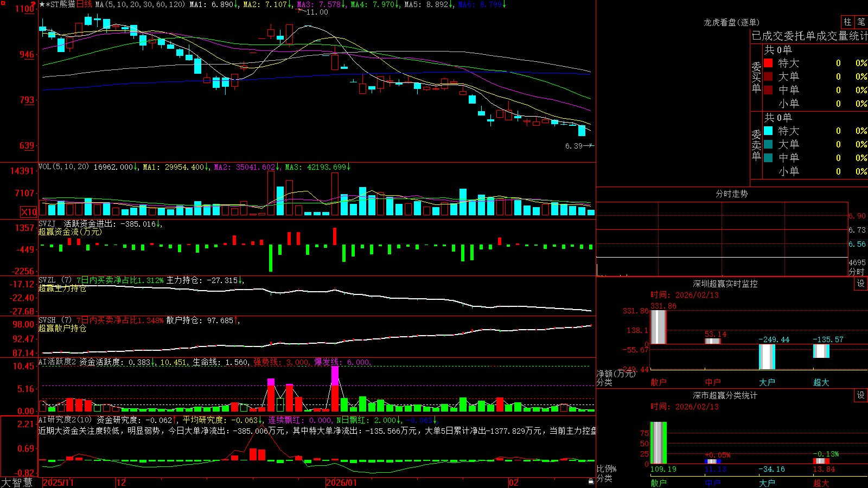The height and width of the screenshot is (488, 868).
Task: Click the SVSH indicator name
Action: tap(47, 320)
